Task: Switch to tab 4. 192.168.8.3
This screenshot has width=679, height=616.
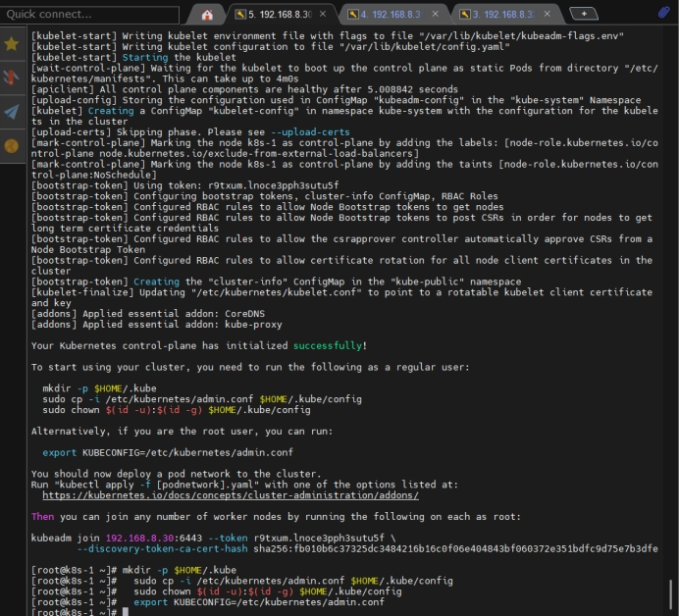Action: (x=390, y=15)
